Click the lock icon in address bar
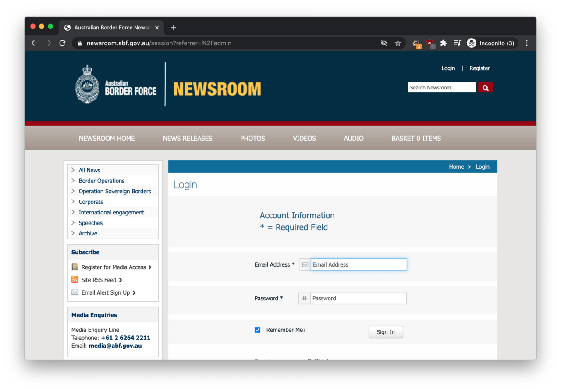 (x=80, y=43)
